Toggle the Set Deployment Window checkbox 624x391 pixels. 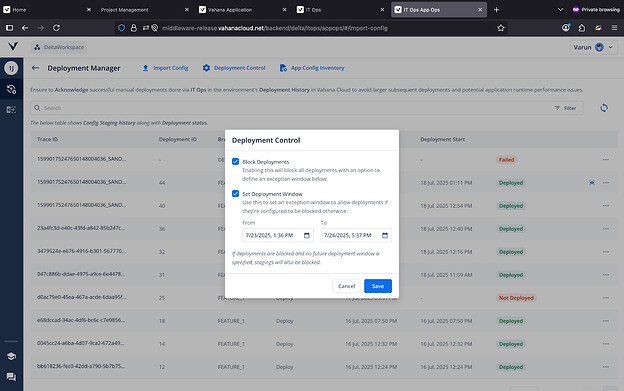pos(236,194)
